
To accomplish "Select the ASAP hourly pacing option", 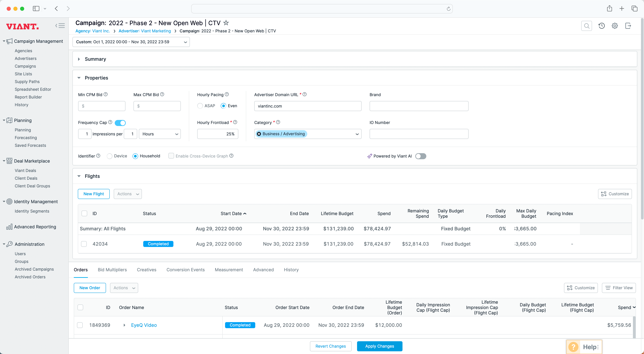I will tap(200, 106).
